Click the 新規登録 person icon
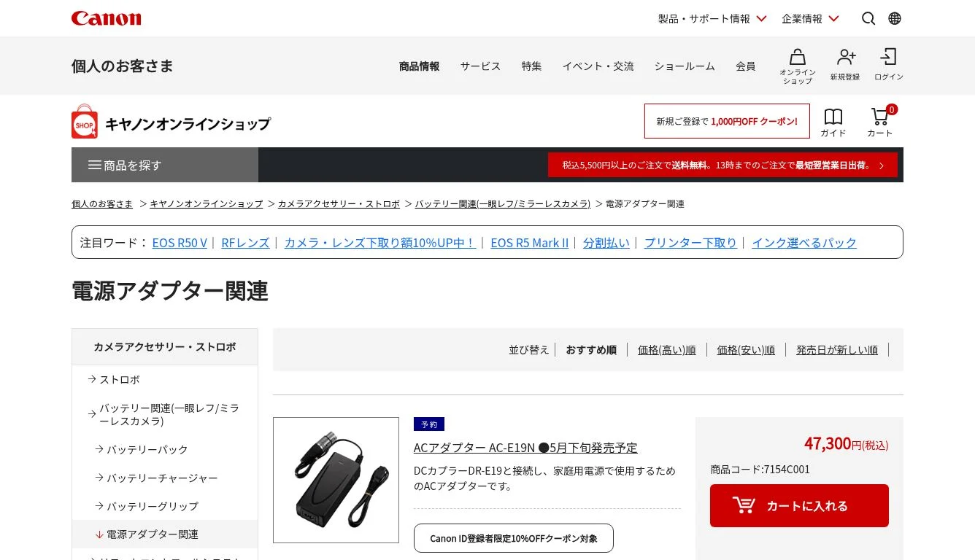The height and width of the screenshot is (560, 975). [845, 57]
